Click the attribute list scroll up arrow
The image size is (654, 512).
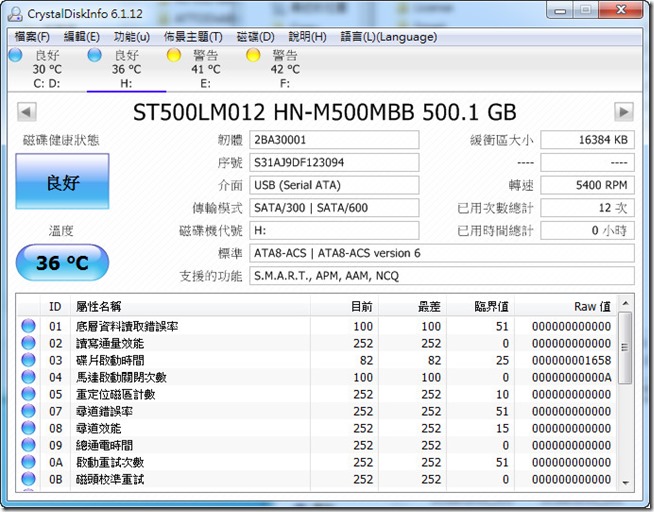625,304
